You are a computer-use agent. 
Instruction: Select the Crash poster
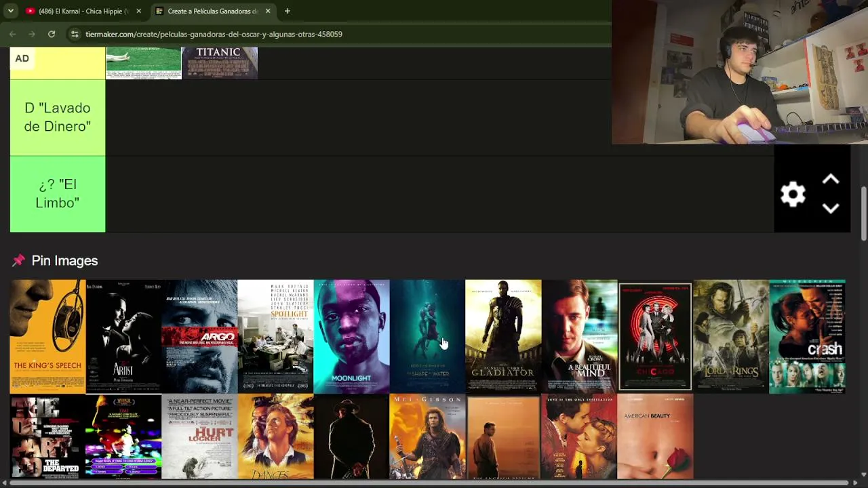(807, 336)
